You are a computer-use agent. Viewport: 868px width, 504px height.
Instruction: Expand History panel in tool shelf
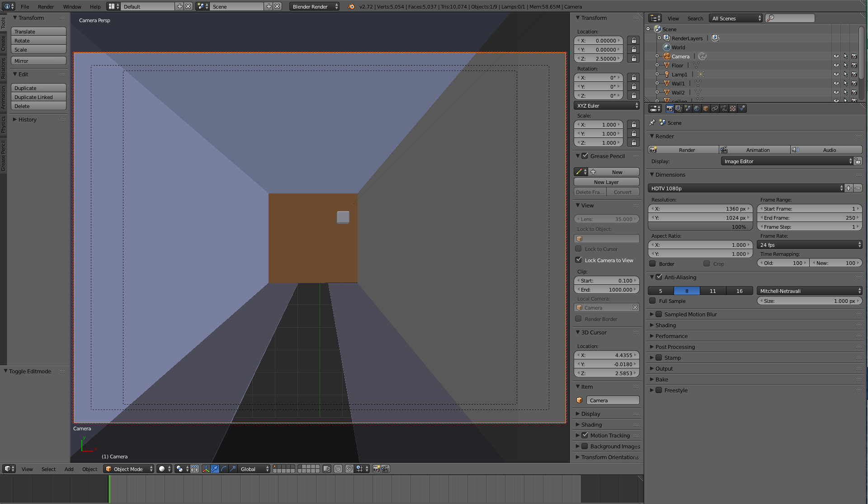pos(27,119)
